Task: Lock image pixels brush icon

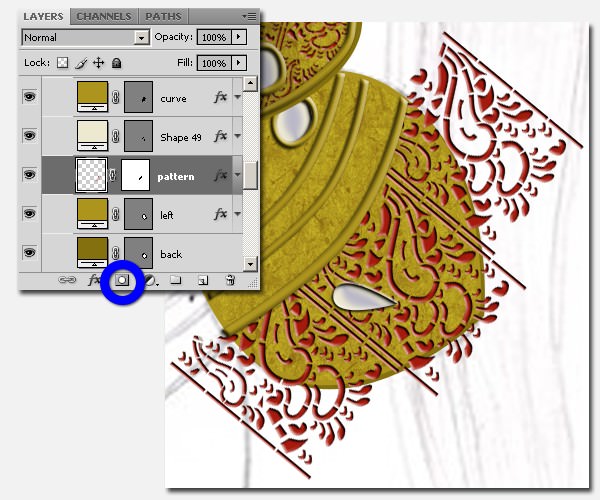Action: tap(81, 63)
